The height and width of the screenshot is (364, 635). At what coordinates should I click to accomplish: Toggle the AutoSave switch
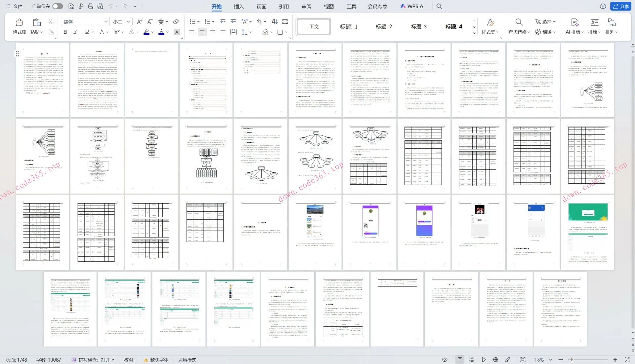(57, 6)
